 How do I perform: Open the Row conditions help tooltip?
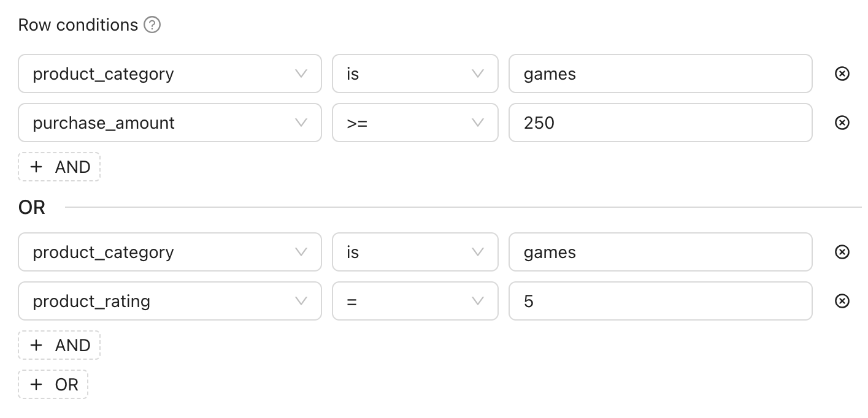[x=152, y=25]
